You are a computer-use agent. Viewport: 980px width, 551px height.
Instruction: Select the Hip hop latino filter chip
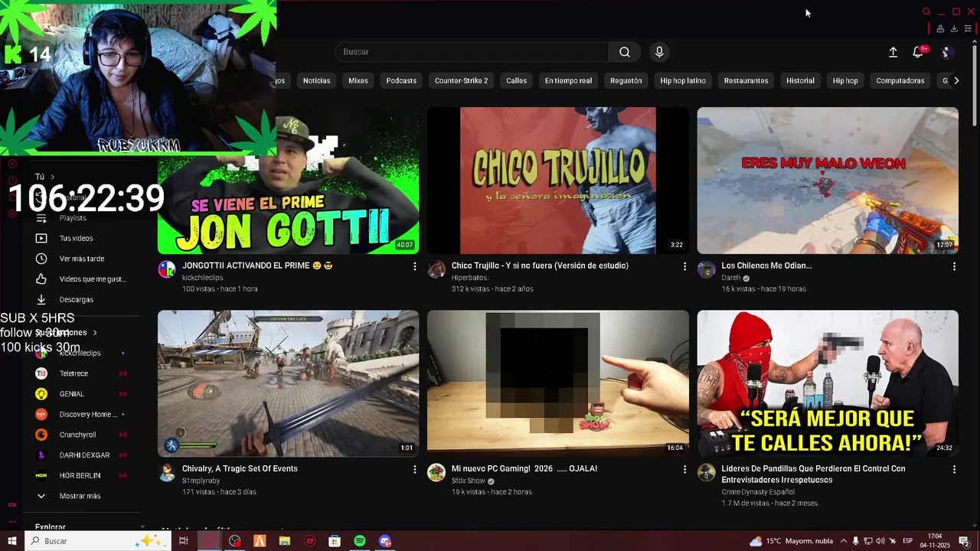tap(683, 80)
